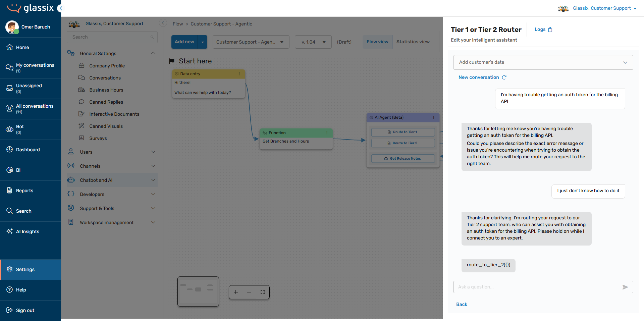Expand the Developers section
Viewport: 644px width, 321px height.
(x=153, y=194)
